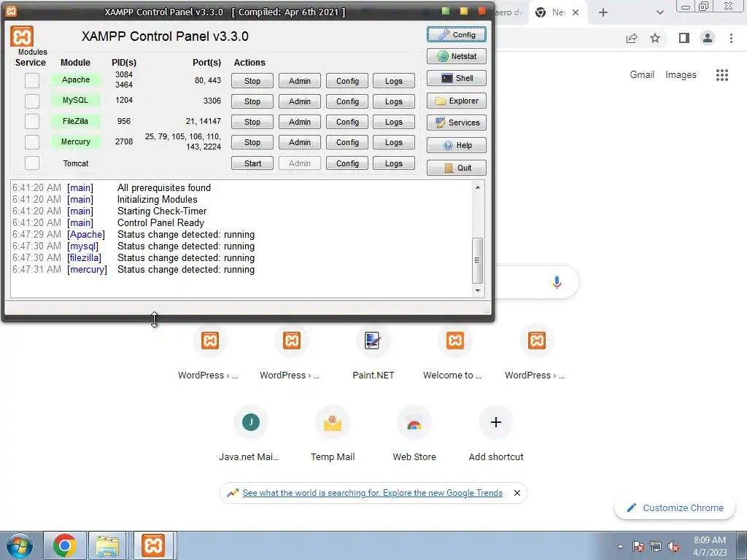Click the log scrollbar up arrow

pos(478,187)
